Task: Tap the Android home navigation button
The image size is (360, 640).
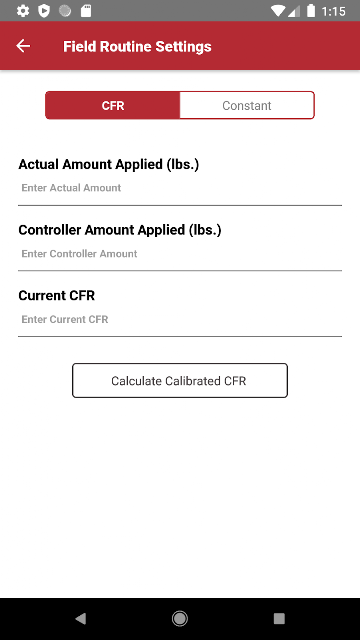Action: [x=180, y=618]
